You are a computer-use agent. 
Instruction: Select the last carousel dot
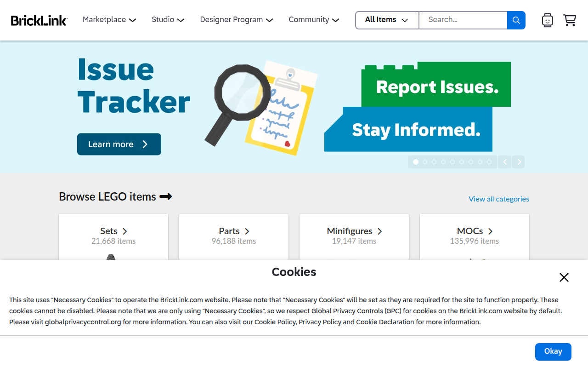pos(489,162)
